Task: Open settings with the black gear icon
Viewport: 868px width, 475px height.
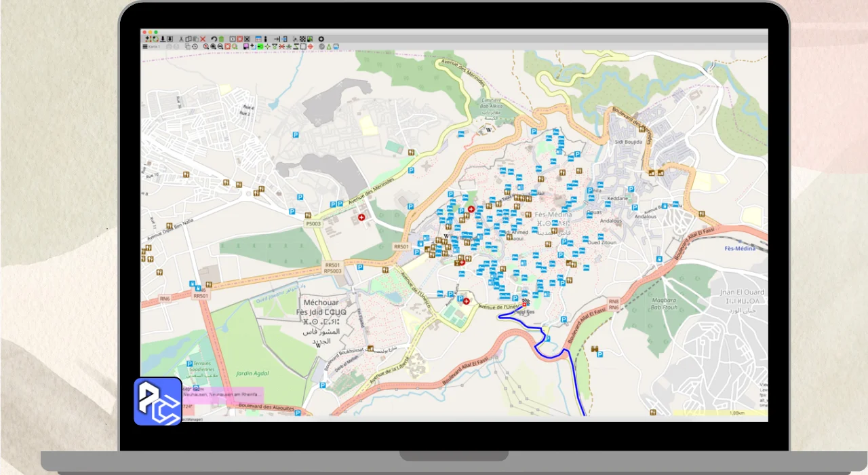Action: point(321,39)
